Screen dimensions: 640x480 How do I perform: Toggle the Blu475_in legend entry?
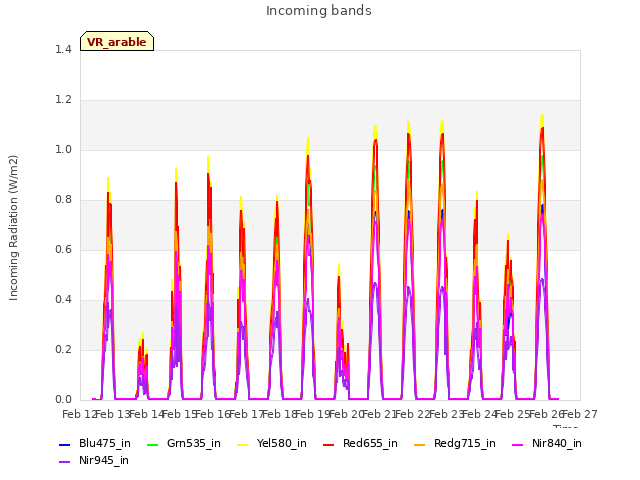point(94,444)
